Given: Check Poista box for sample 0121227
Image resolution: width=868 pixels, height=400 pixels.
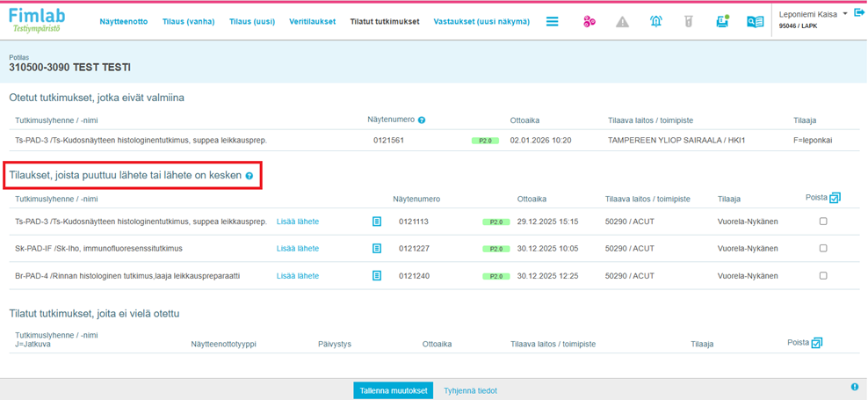Looking at the screenshot, I should click(x=823, y=249).
